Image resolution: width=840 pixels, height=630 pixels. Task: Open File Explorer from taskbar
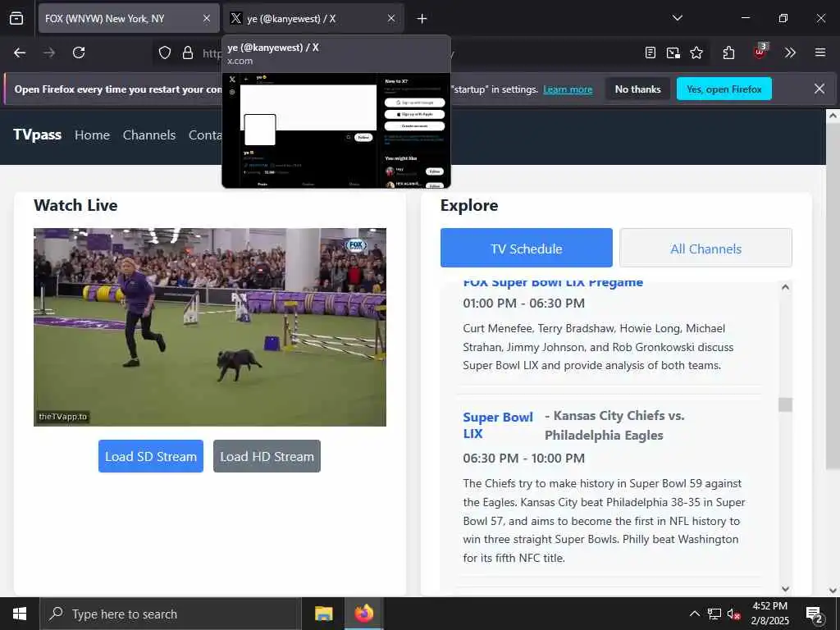(323, 614)
